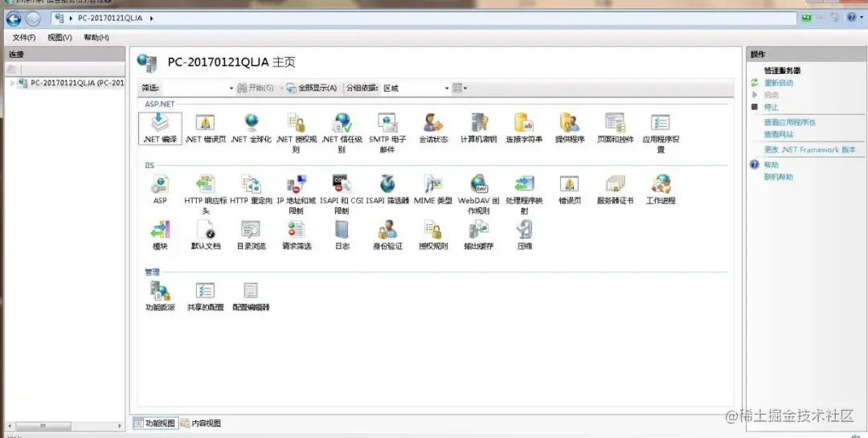Open the address bar path dropdown arrow
Viewport: 868px width, 438px height.
[151, 18]
